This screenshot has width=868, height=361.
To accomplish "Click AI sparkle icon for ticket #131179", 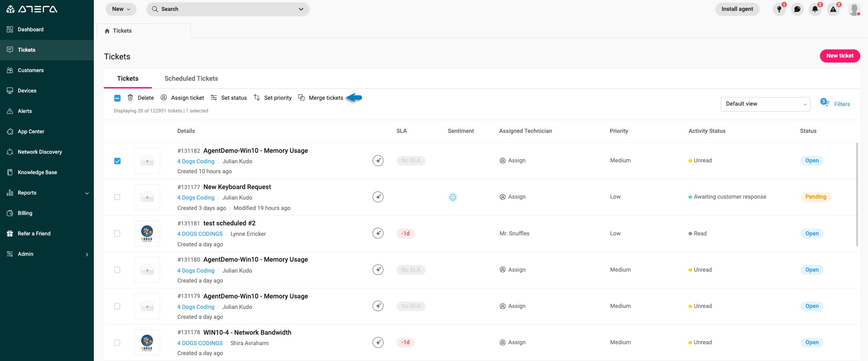I will click(378, 306).
